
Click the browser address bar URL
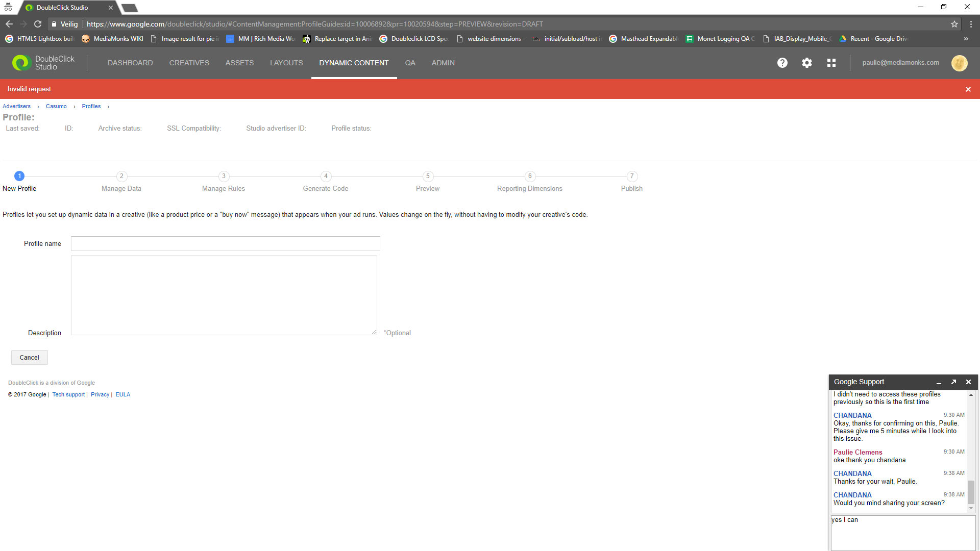(314, 24)
